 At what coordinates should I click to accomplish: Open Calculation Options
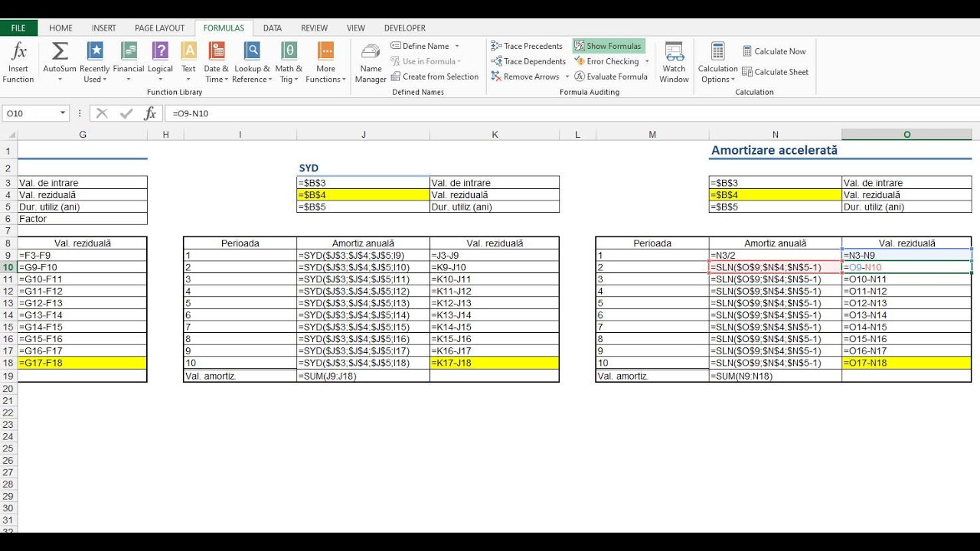(717, 63)
